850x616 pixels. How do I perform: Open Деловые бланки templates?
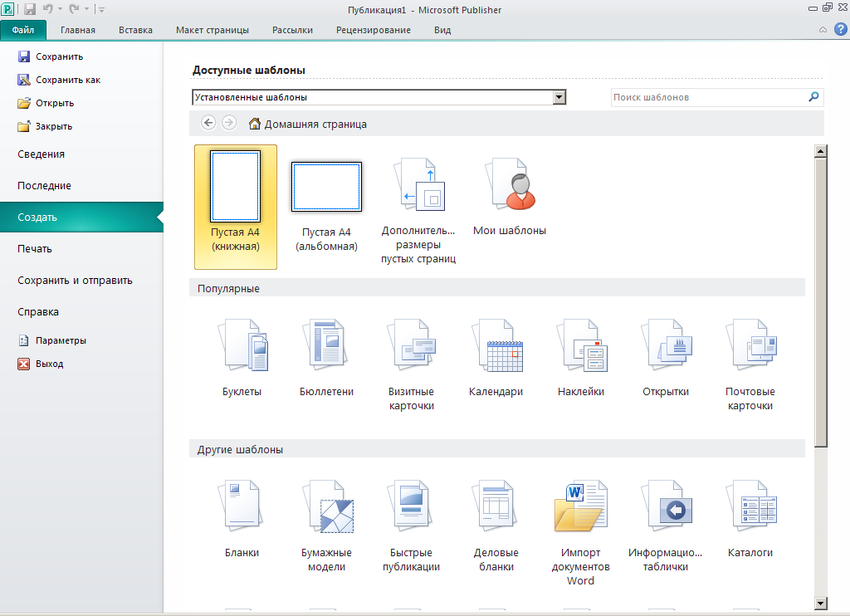point(496,526)
